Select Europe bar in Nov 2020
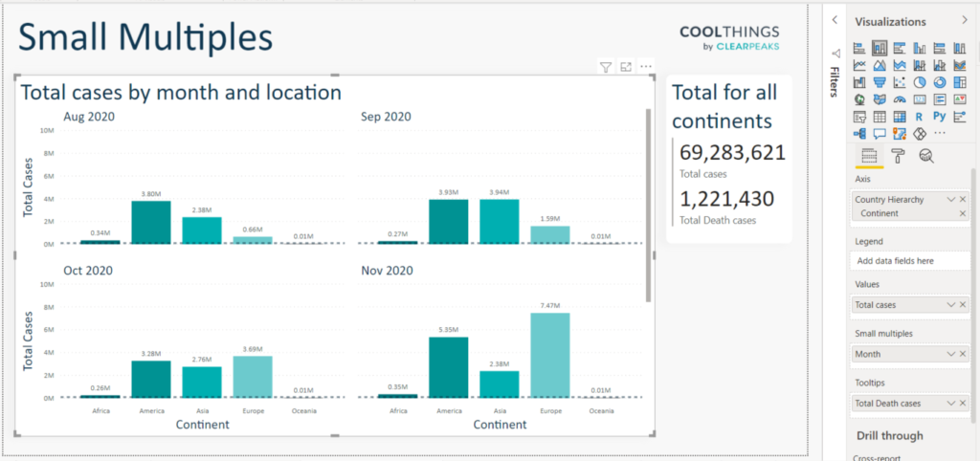The width and height of the screenshot is (980, 461). (x=550, y=356)
